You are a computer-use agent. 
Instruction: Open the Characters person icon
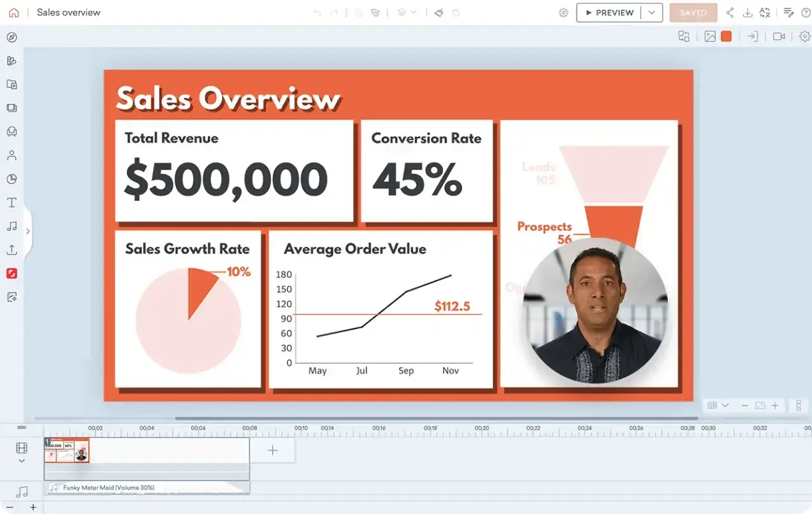11,155
